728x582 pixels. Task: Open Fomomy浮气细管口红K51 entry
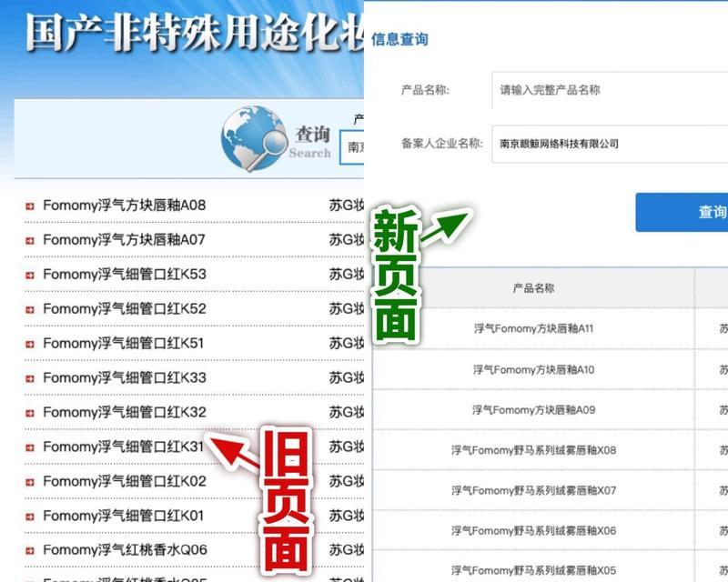click(x=124, y=343)
